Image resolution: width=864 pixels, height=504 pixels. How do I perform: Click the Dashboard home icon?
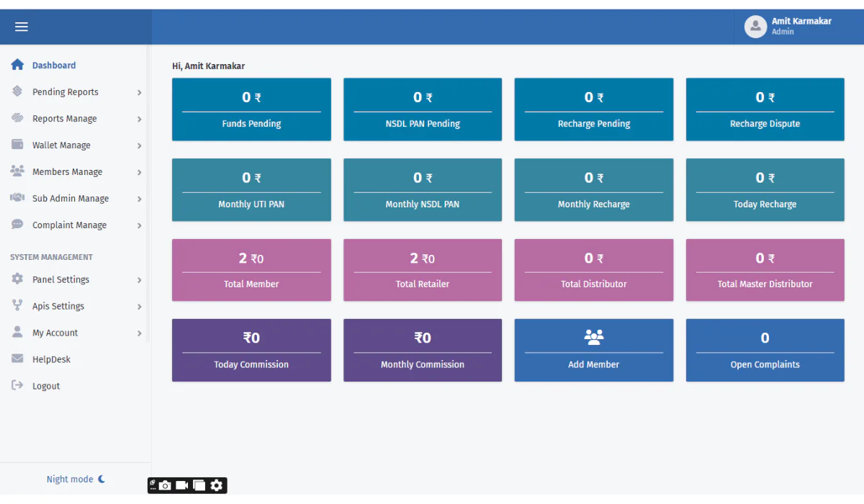[x=17, y=65]
